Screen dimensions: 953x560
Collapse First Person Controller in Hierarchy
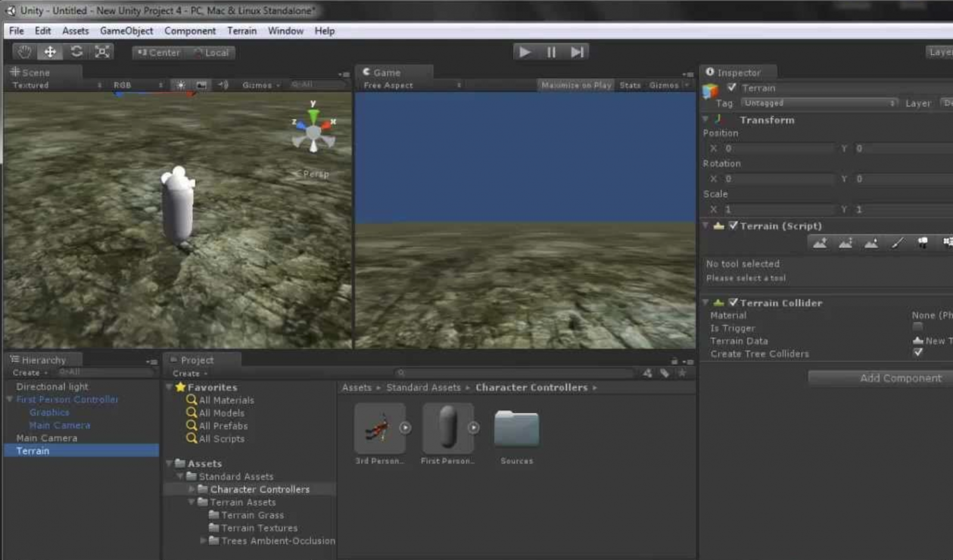click(x=10, y=399)
